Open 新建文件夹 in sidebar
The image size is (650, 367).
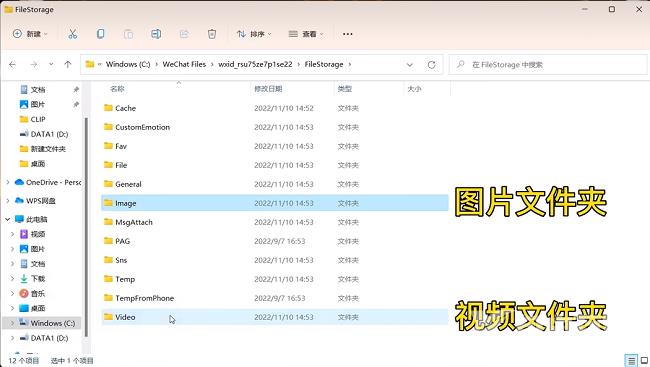click(48, 149)
